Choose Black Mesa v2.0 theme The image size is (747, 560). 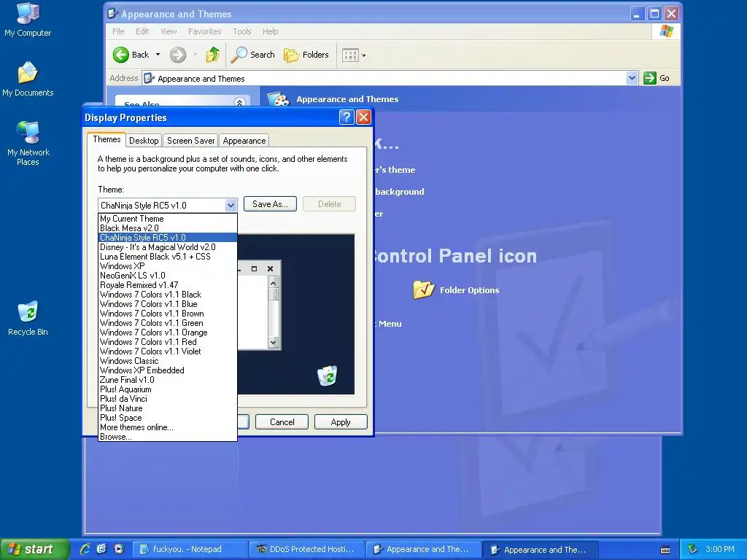tap(168, 228)
